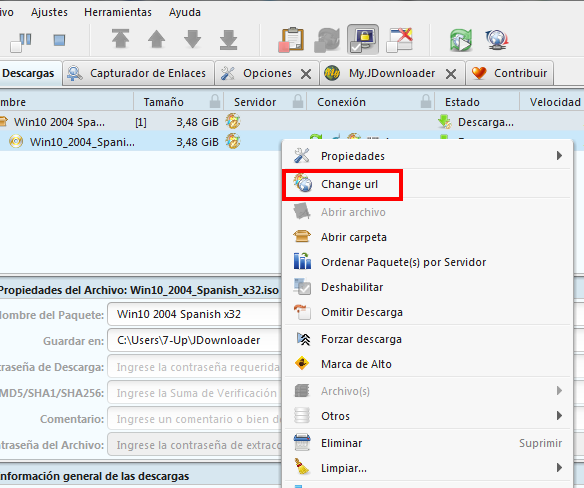The image size is (584, 488).
Task: Sort by the Conexión column header
Action: [341, 102]
